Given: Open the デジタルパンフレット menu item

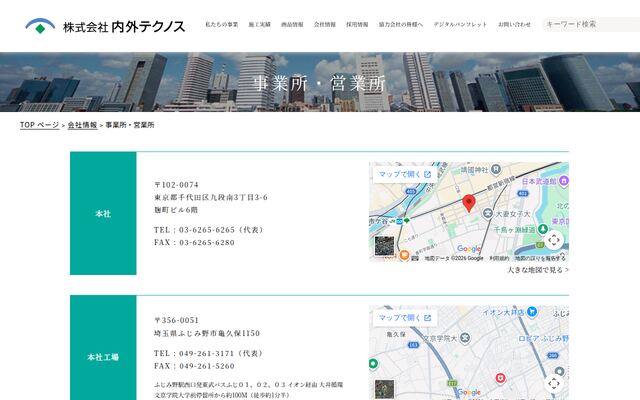Looking at the screenshot, I should [460, 24].
